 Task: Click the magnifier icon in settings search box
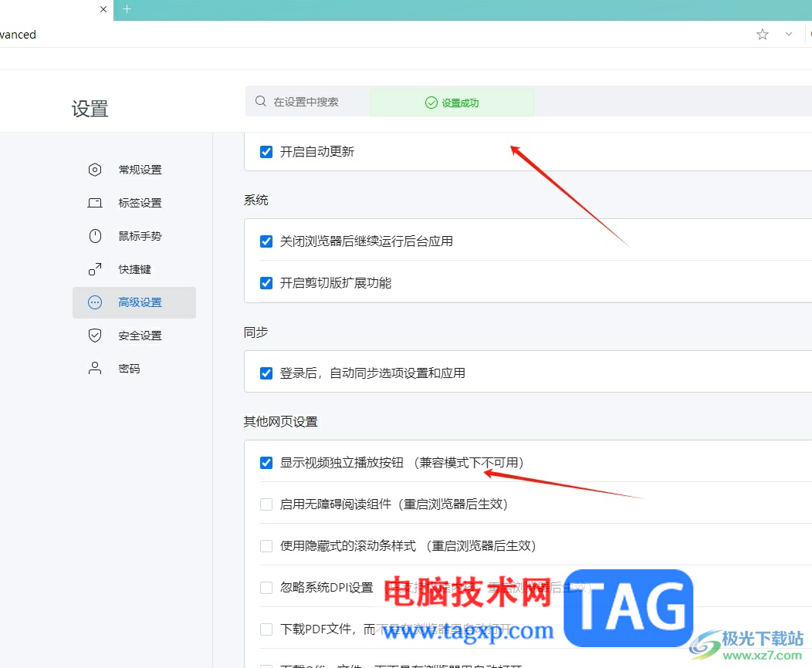click(260, 101)
